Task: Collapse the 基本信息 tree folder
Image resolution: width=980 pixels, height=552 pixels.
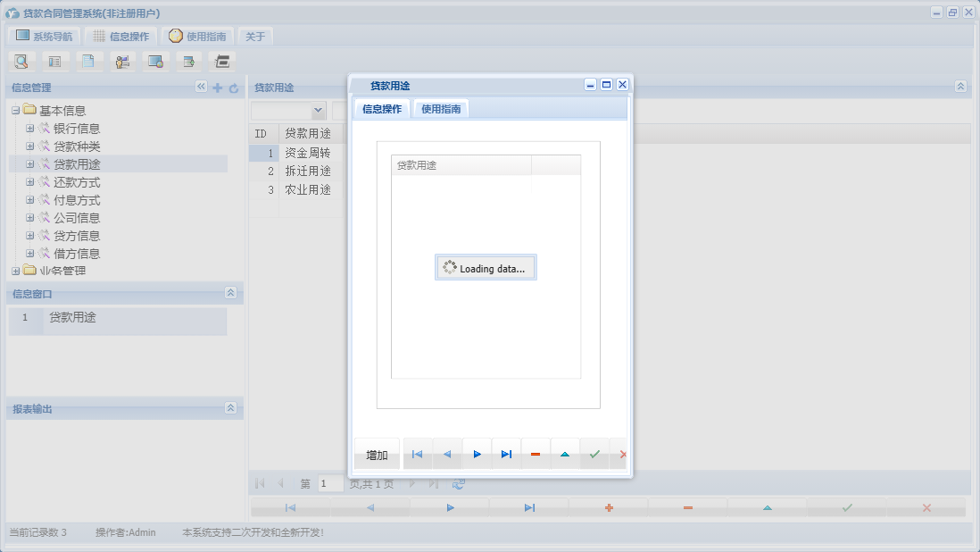Action: (16, 111)
